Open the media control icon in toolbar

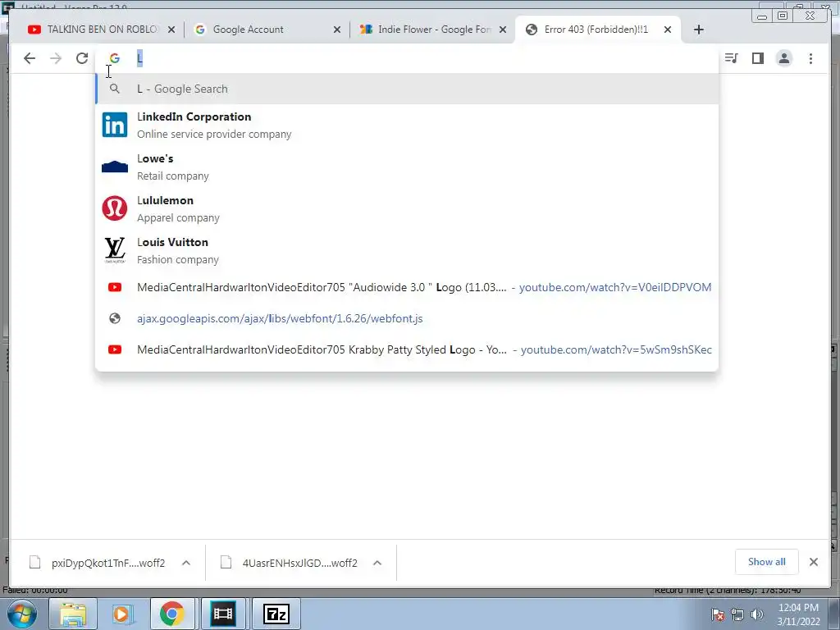coord(731,58)
